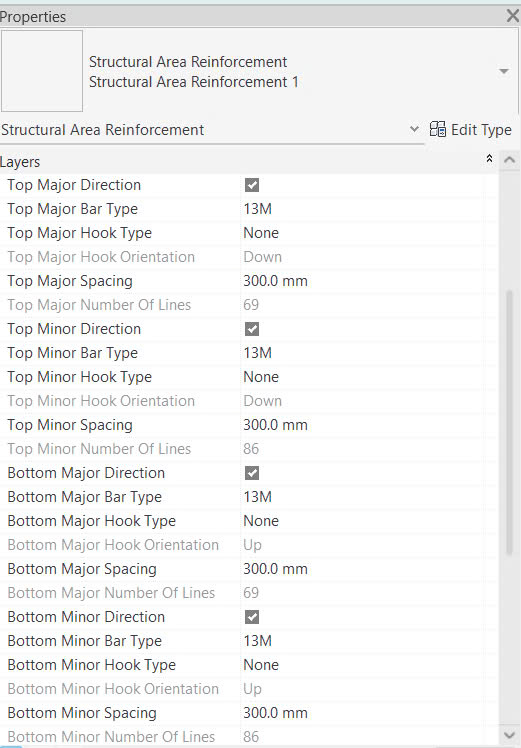The height and width of the screenshot is (748, 521).
Task: Click the Edit Type button label
Action: pyautogui.click(x=481, y=130)
